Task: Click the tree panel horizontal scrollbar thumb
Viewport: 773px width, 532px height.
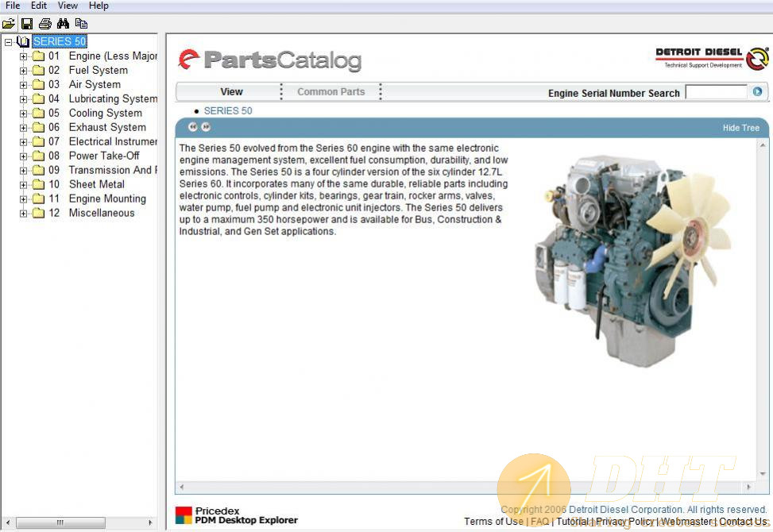Action: pyautogui.click(x=60, y=522)
